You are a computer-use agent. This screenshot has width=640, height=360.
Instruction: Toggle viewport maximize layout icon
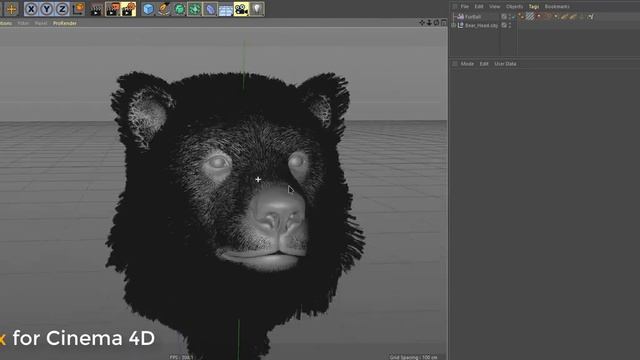[444, 23]
